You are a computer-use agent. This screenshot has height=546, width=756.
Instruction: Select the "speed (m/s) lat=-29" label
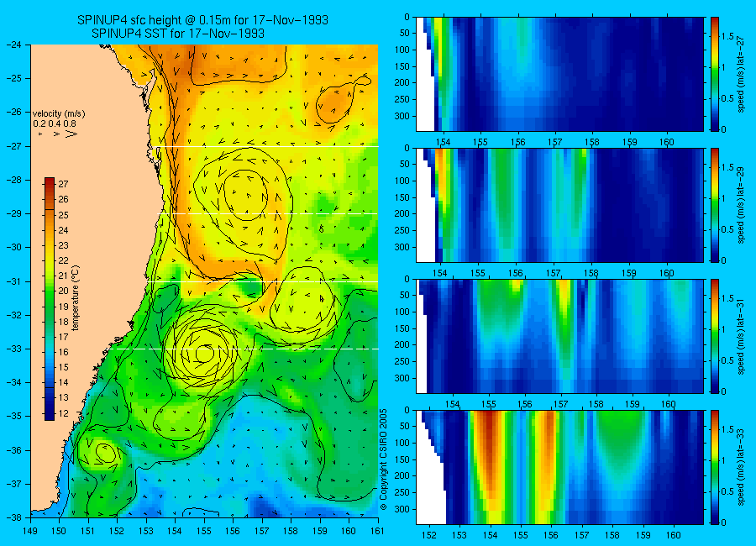coord(741,205)
